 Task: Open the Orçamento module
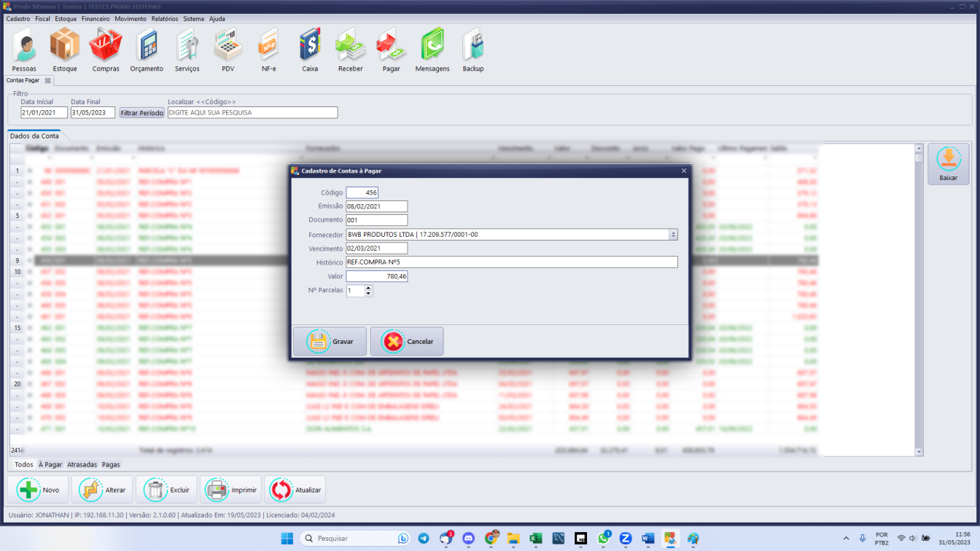(x=146, y=49)
